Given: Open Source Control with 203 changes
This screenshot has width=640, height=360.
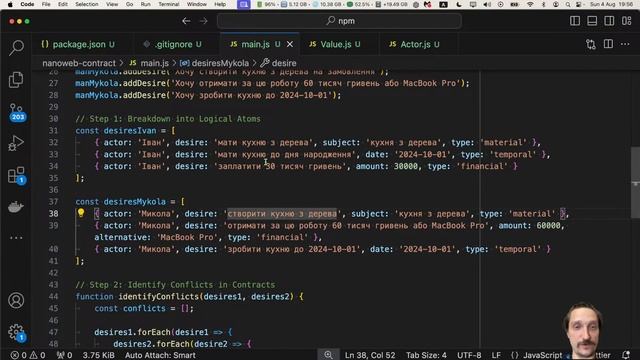Looking at the screenshot, I should point(16,112).
